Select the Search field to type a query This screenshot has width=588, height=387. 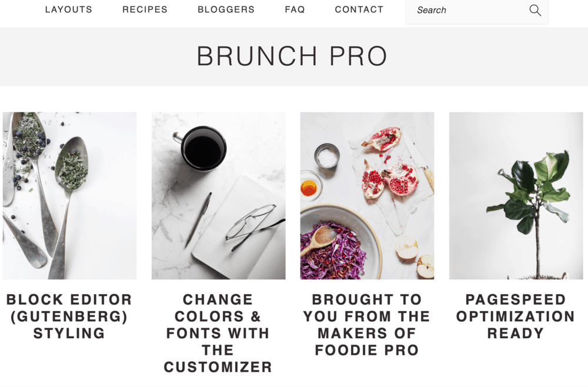click(465, 10)
